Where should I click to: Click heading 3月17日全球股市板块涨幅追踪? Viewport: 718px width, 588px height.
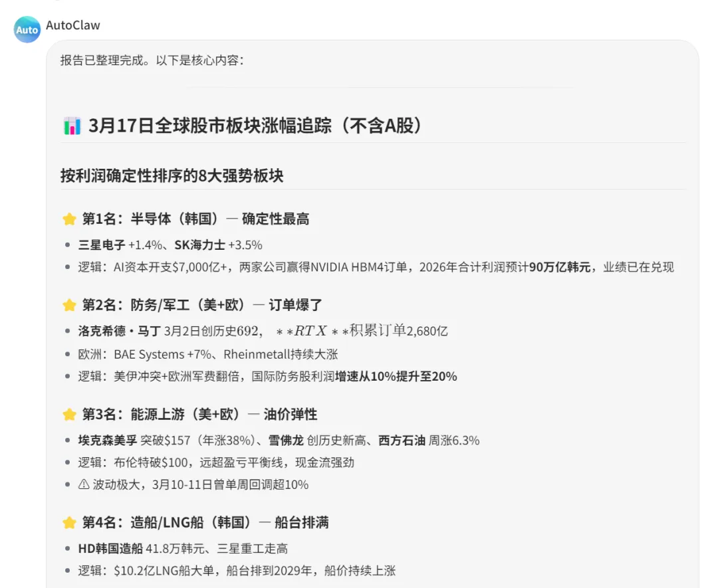pos(255,126)
